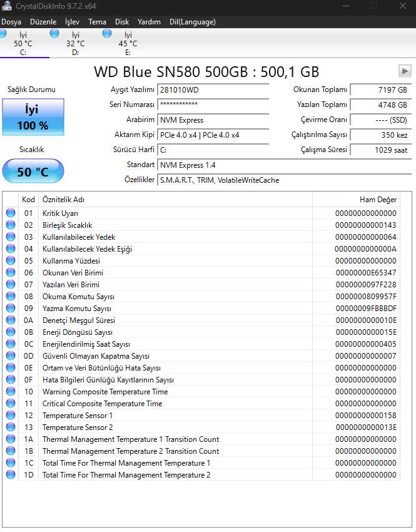Click the status orb for row 1B
The height and width of the screenshot is (532, 416).
[x=11, y=450]
